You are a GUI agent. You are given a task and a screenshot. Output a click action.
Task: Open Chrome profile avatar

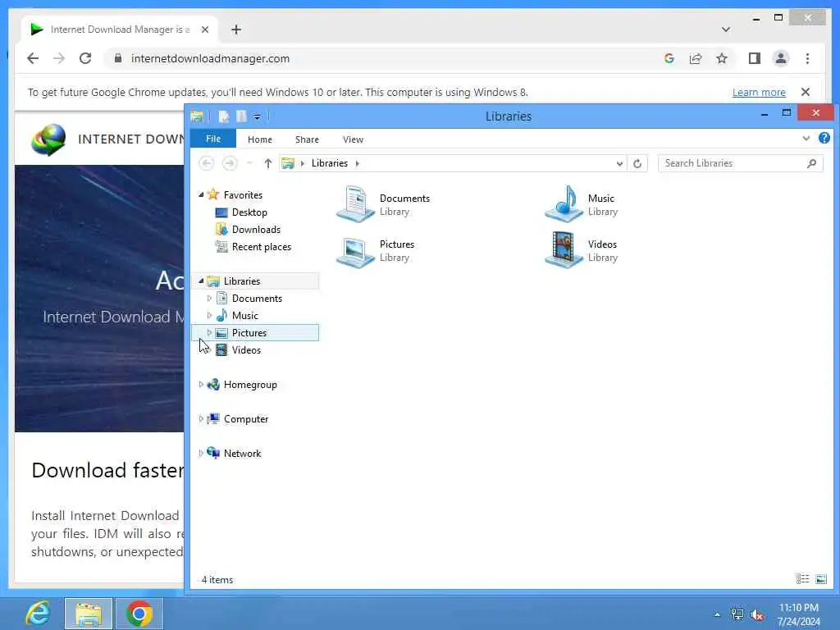[781, 58]
